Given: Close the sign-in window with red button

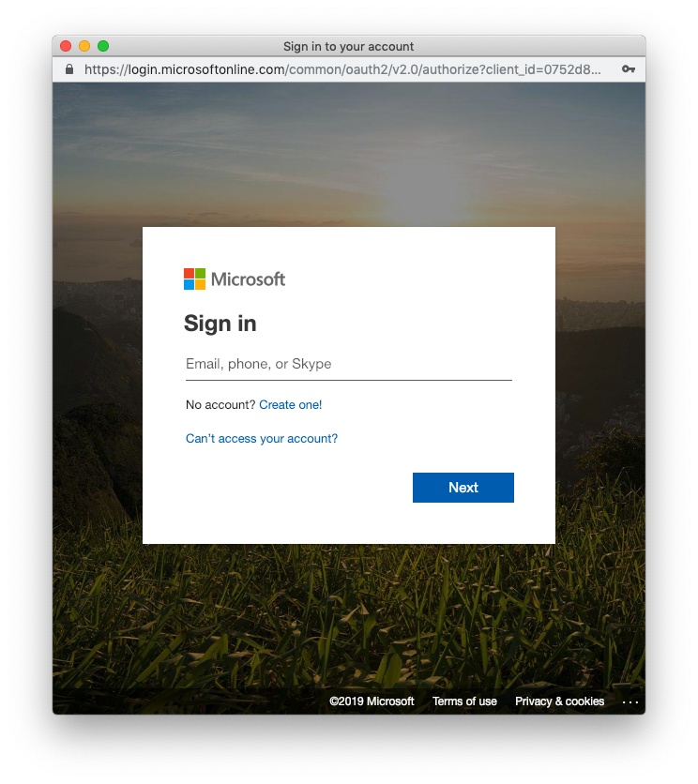Looking at the screenshot, I should 66,46.
